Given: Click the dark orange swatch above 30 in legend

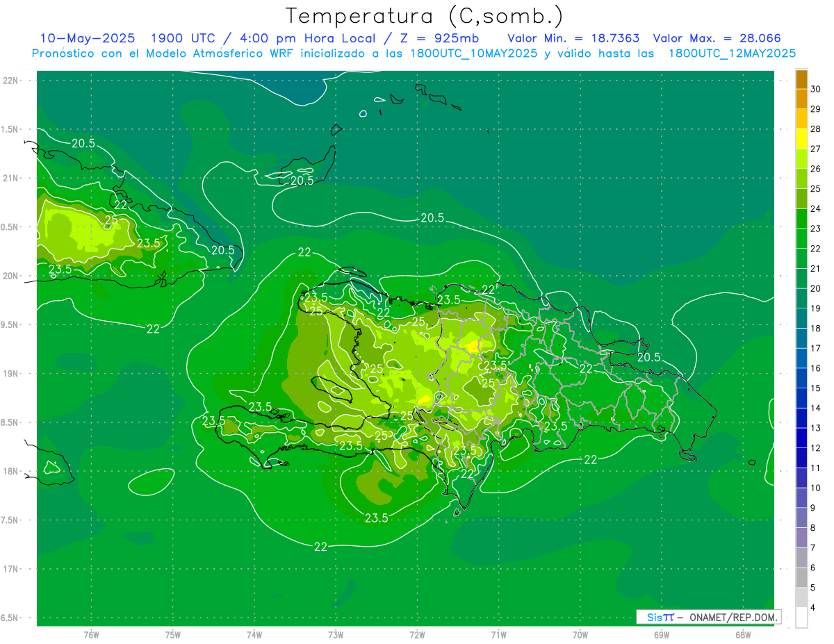Looking at the screenshot, I should 801,79.
